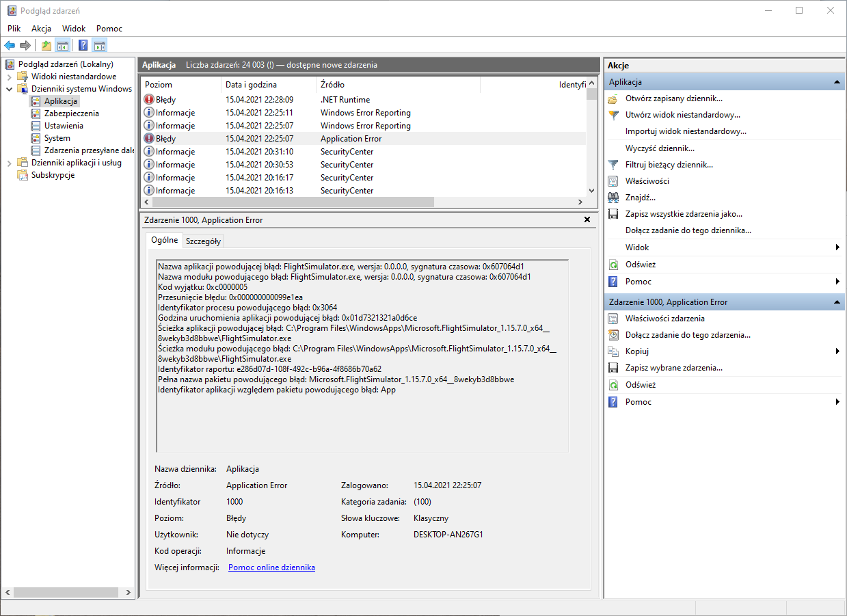Click the Up one level folder icon
This screenshot has width=847, height=616.
[x=46, y=46]
